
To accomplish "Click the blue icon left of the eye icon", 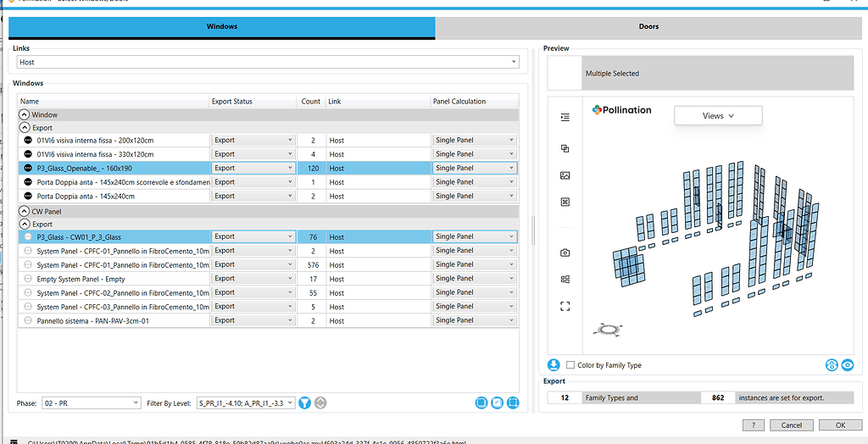I will point(832,365).
